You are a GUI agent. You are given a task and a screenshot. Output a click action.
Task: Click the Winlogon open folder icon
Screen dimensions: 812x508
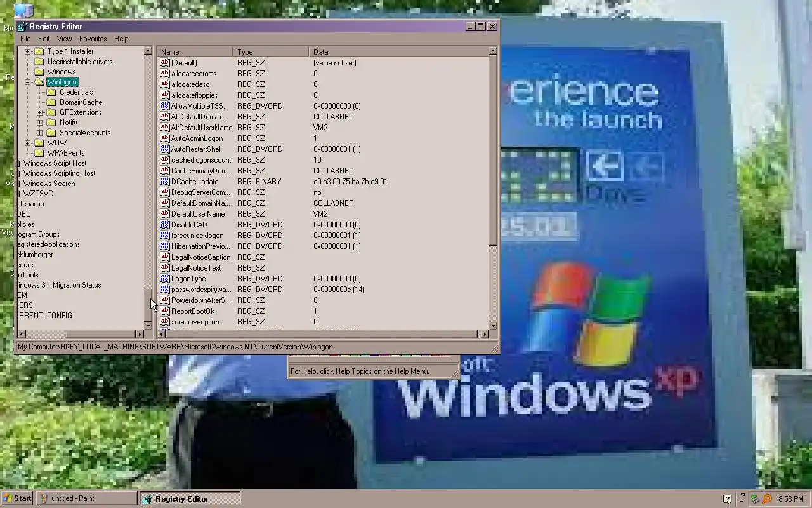(39, 82)
